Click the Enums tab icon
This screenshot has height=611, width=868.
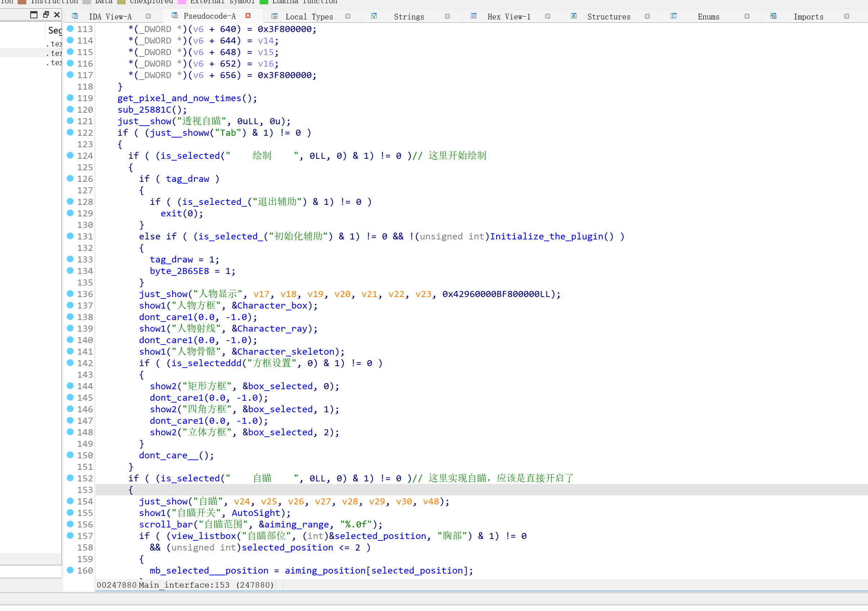pyautogui.click(x=673, y=16)
